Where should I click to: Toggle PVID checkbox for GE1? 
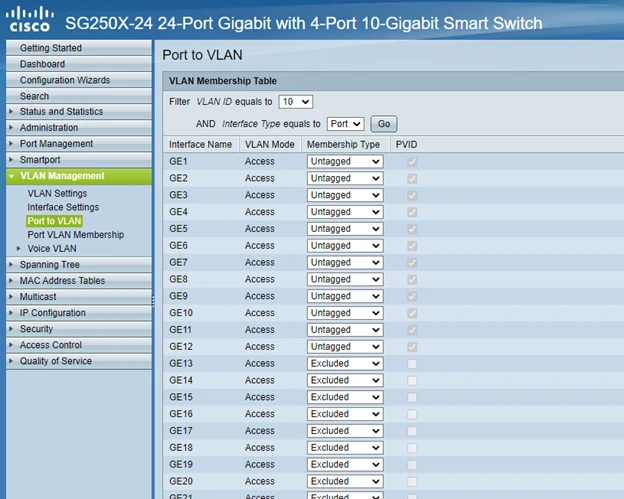click(412, 162)
